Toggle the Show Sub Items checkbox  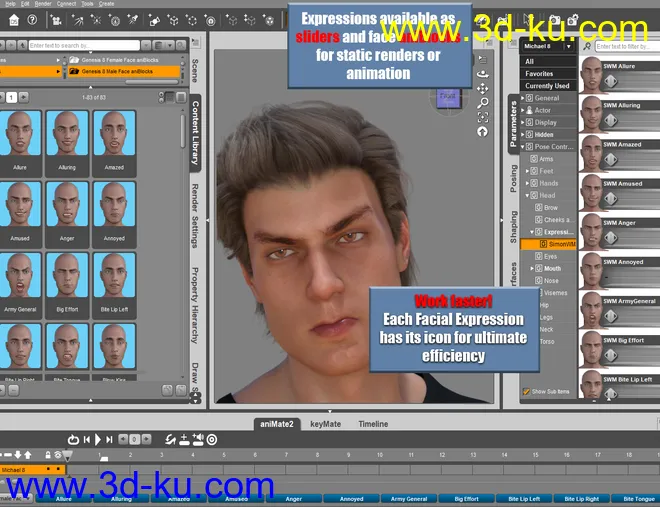coord(527,391)
